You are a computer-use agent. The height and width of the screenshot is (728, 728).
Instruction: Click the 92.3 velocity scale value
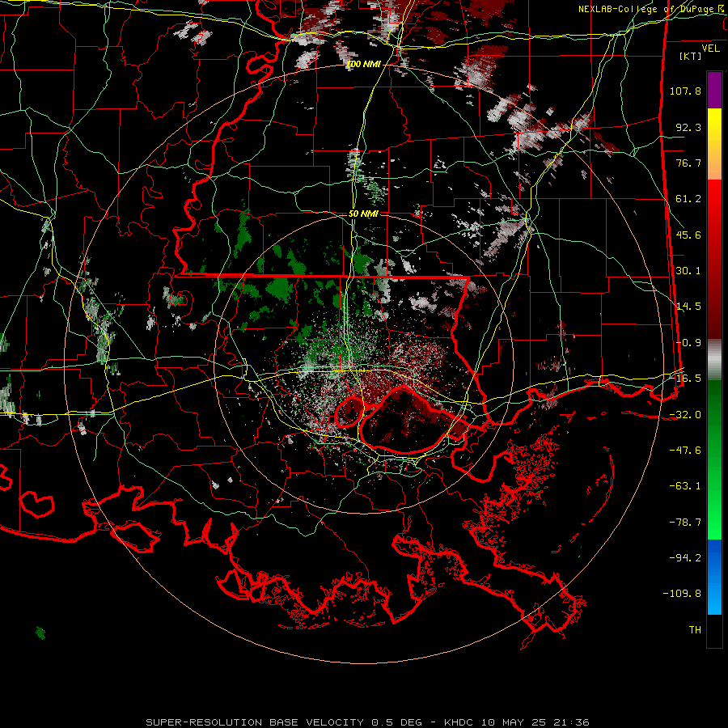688,127
